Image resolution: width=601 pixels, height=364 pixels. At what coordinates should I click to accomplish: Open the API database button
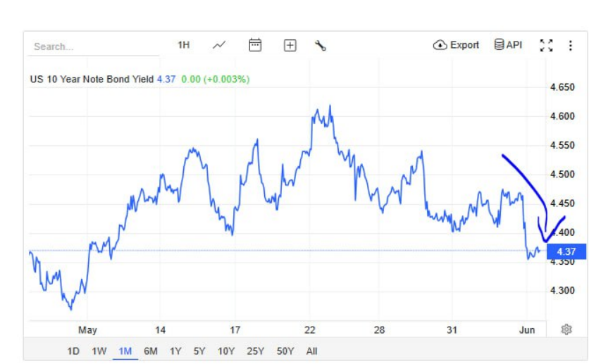point(508,45)
